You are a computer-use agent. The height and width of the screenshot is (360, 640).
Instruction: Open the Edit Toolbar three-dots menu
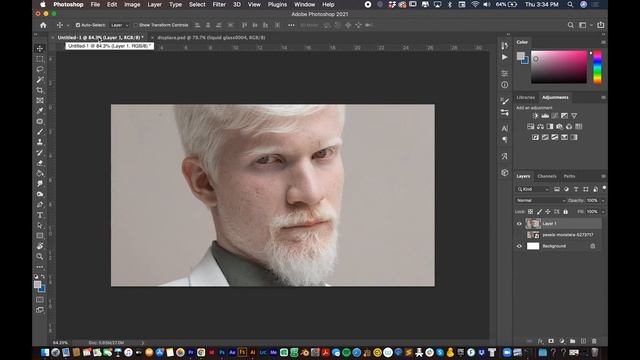40,267
